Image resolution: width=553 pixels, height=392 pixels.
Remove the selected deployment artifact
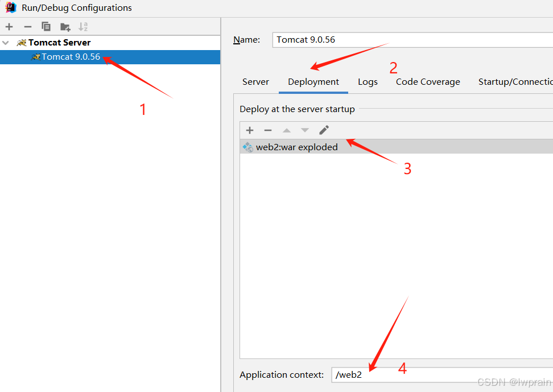coord(268,130)
